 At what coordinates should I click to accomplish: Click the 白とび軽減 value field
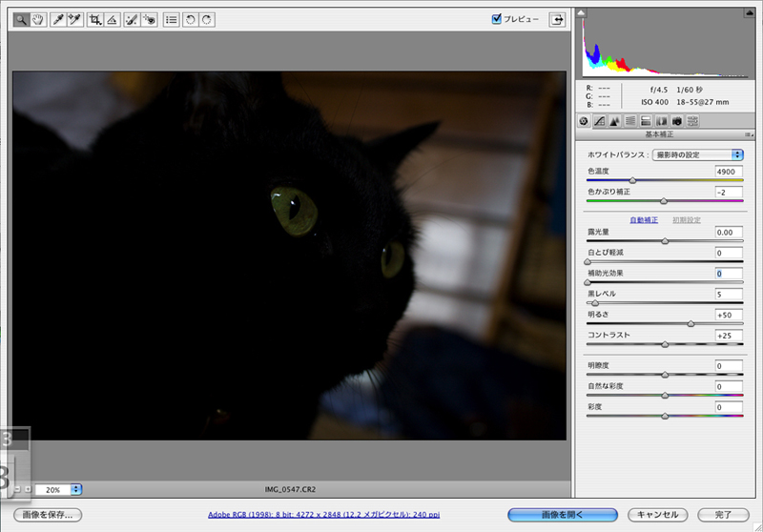point(729,253)
